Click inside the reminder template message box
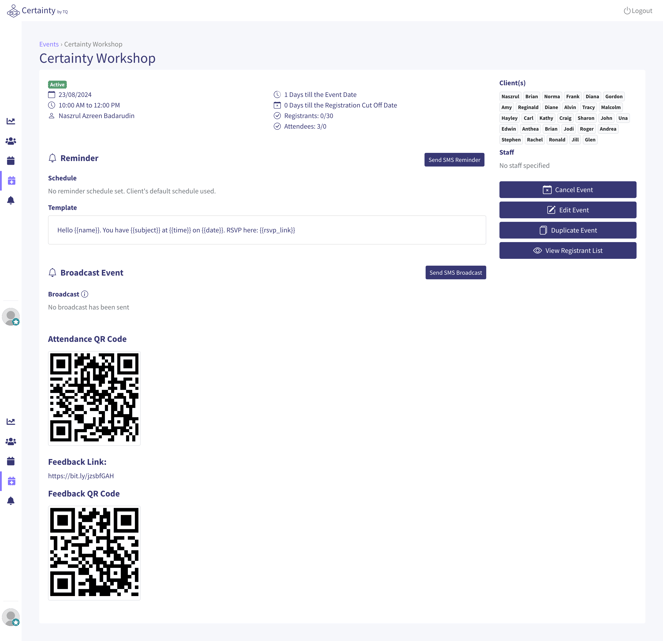This screenshot has height=641, width=663. (x=267, y=230)
